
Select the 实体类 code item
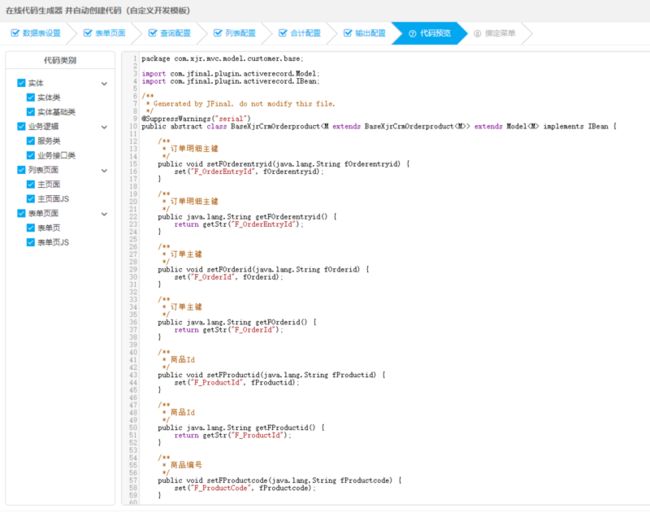pos(49,97)
